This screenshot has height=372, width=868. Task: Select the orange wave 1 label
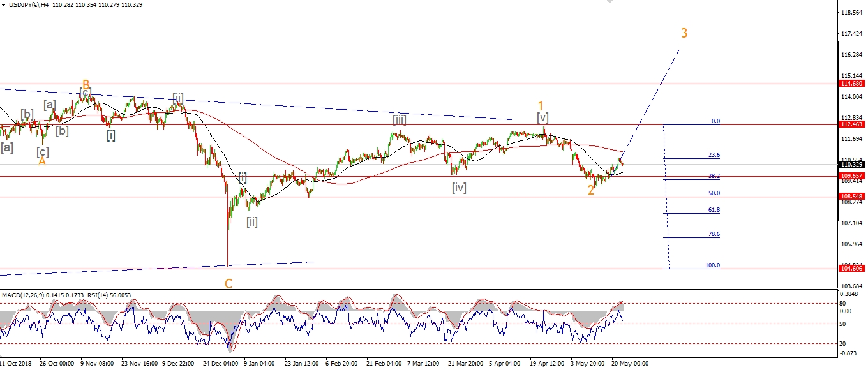(540, 105)
